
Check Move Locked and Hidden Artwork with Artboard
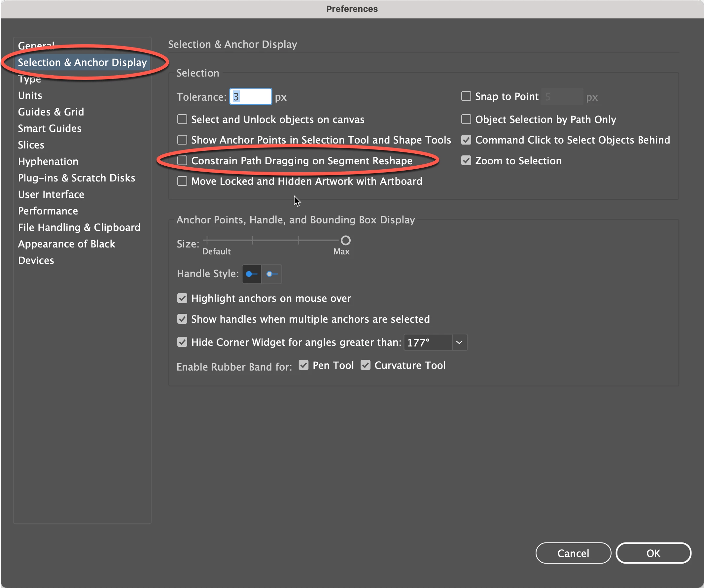182,181
